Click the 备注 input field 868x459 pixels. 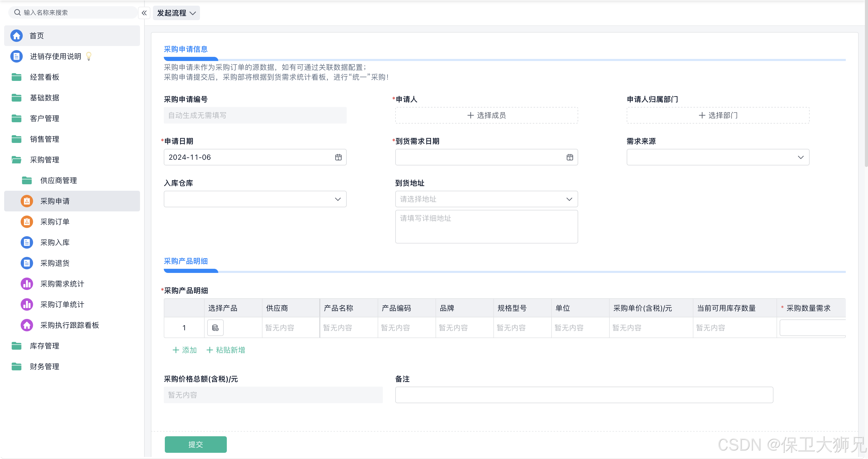click(584, 395)
